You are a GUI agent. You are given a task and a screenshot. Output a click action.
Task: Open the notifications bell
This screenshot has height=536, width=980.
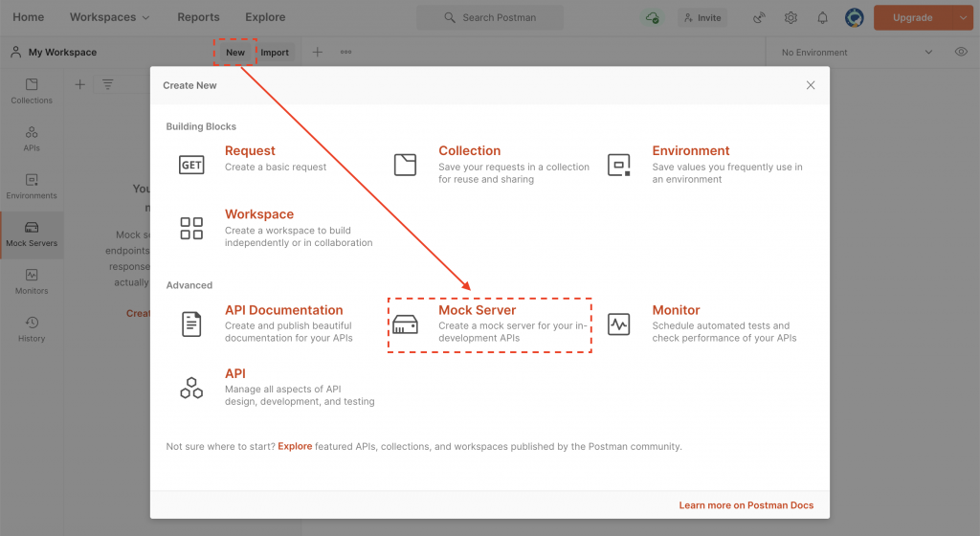822,17
